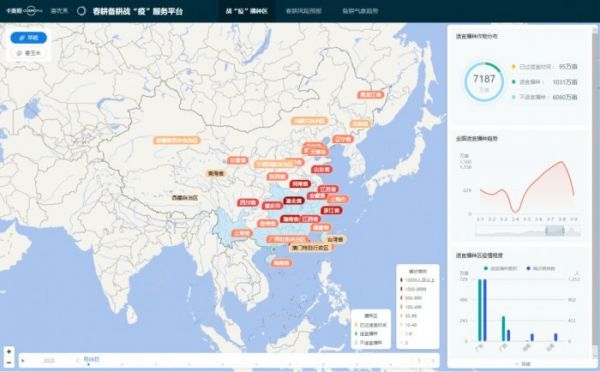Click the 黑龙江省 marker in the northeast
Viewport: 600px width, 372px height.
point(370,95)
